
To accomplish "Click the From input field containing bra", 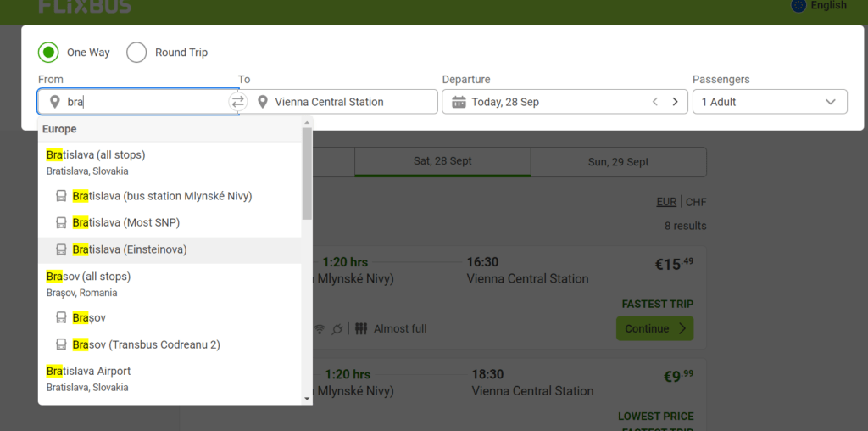I will (144, 102).
